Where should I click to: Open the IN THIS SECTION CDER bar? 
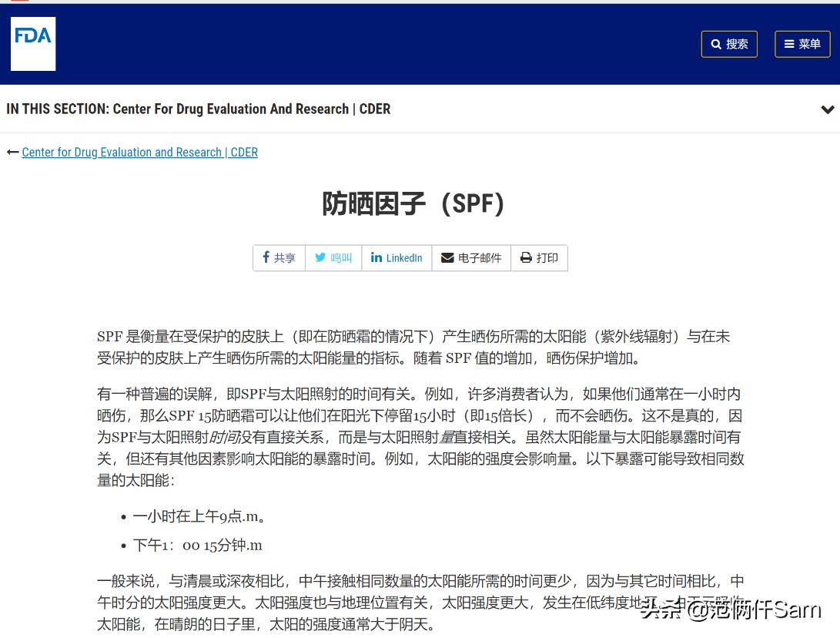(x=199, y=109)
